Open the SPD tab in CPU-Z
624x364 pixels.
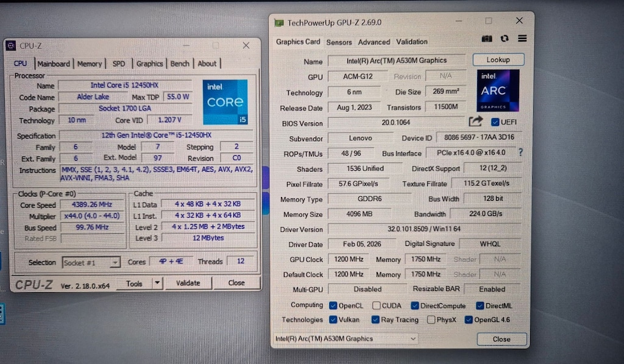(119, 63)
